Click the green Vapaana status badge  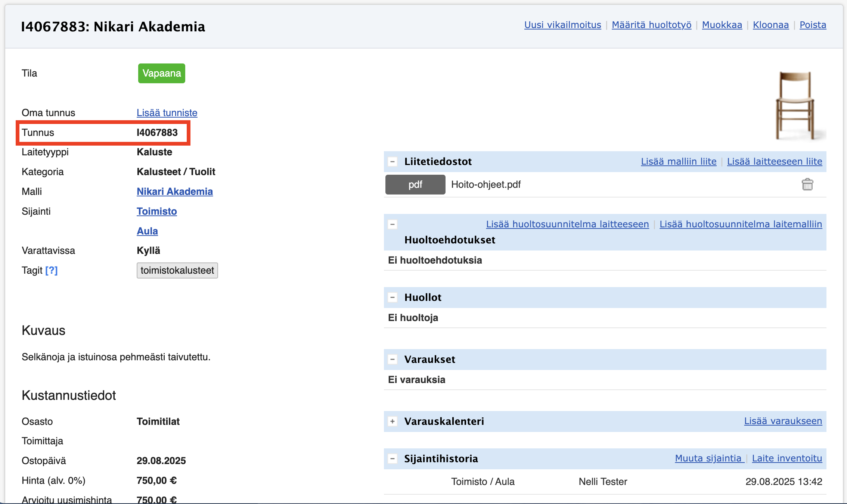click(161, 73)
